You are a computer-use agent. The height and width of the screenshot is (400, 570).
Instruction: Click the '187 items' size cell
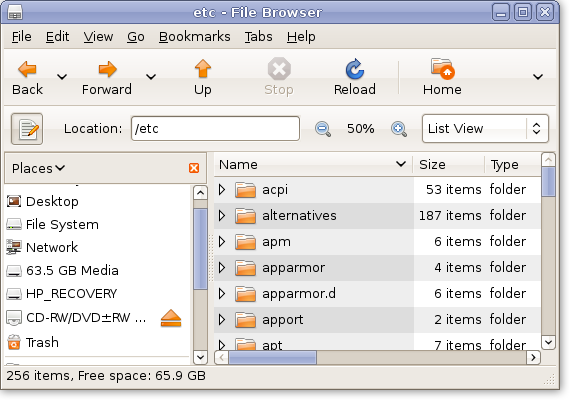(450, 216)
